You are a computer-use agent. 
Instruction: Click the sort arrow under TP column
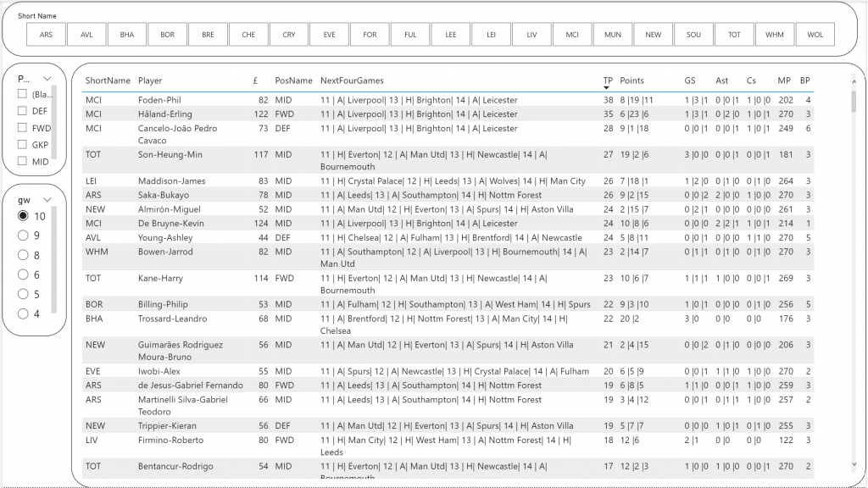coord(607,88)
